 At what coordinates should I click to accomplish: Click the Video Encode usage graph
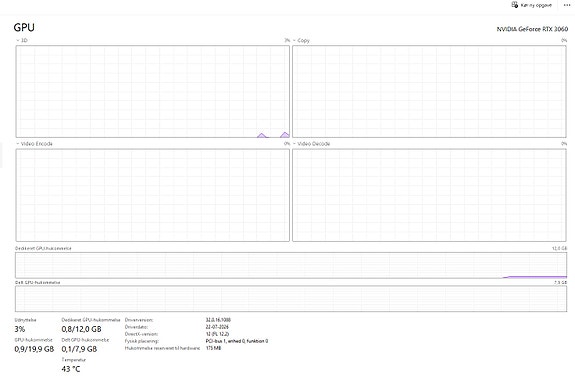pyautogui.click(x=153, y=195)
